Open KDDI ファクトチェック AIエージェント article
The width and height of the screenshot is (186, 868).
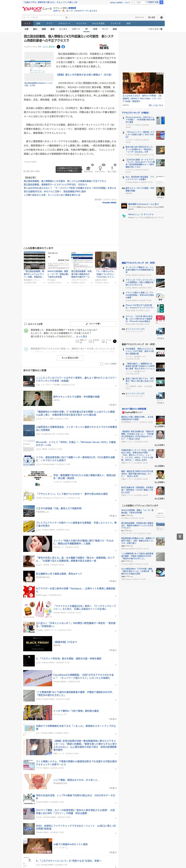tap(76, 827)
